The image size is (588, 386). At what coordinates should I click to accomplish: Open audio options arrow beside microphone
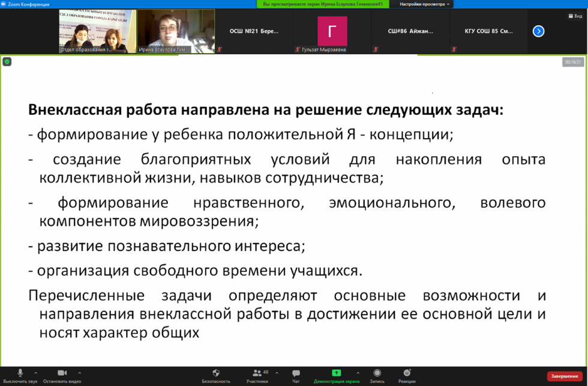[x=36, y=373]
